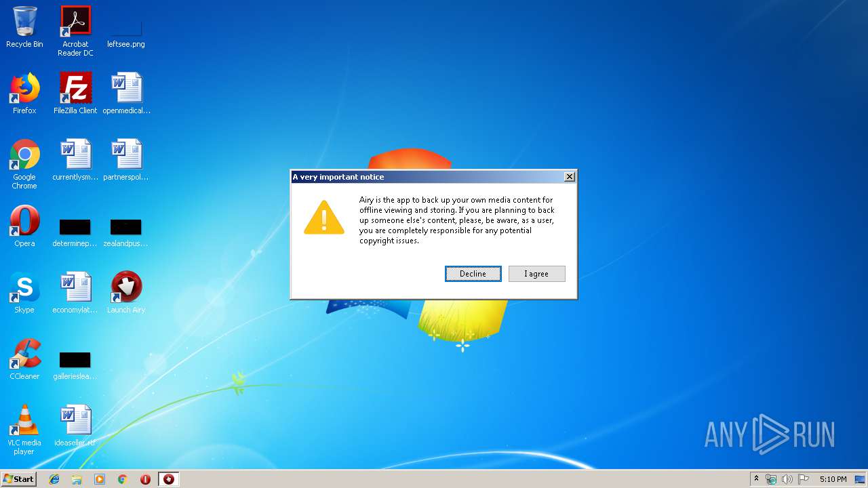Click the warning triangle icon in dialog
Viewport: 868px width, 488px height.
click(324, 218)
